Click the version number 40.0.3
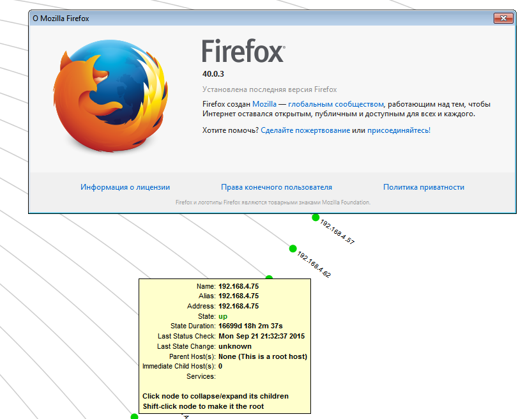This screenshot has width=532, height=419. pyautogui.click(x=213, y=74)
